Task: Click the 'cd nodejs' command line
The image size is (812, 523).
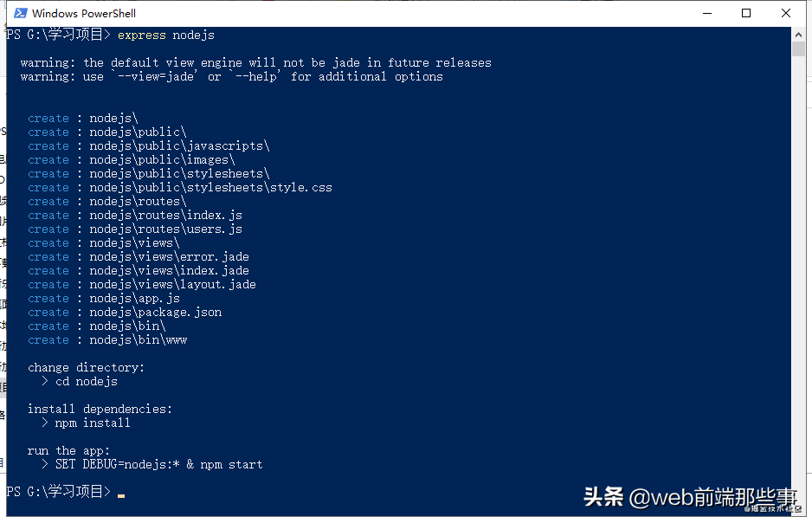Action: 86,381
